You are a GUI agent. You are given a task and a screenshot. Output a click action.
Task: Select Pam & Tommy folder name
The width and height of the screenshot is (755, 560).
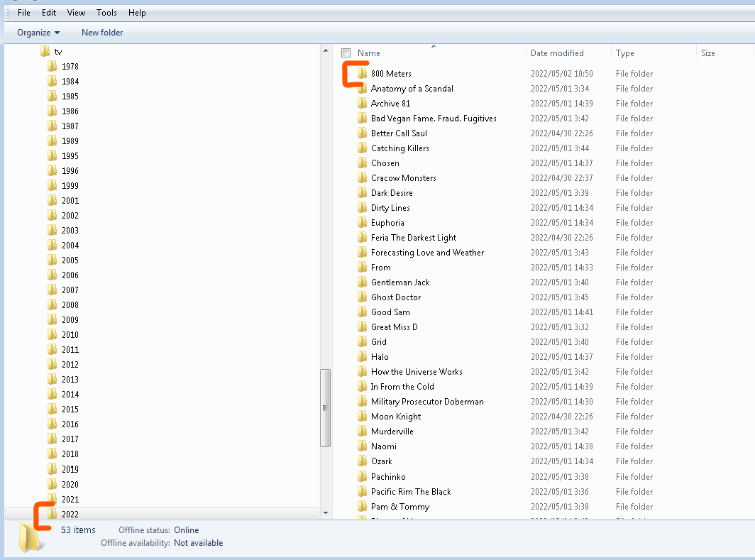pyautogui.click(x=400, y=507)
